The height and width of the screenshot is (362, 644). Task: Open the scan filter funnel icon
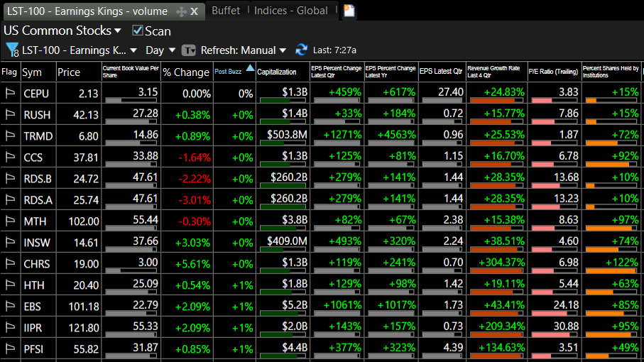coord(12,50)
